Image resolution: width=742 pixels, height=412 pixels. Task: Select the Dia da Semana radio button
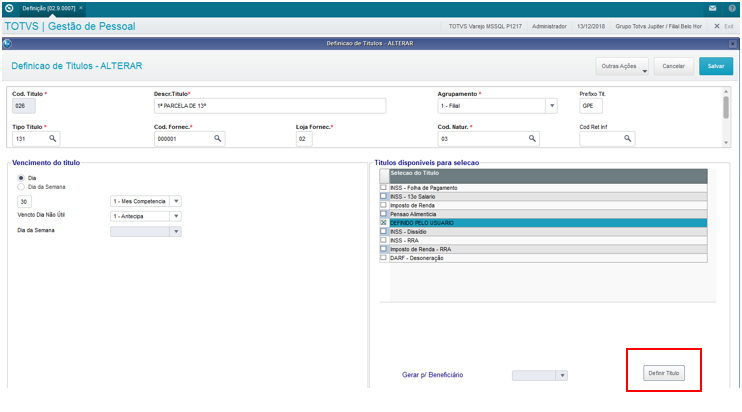point(21,187)
